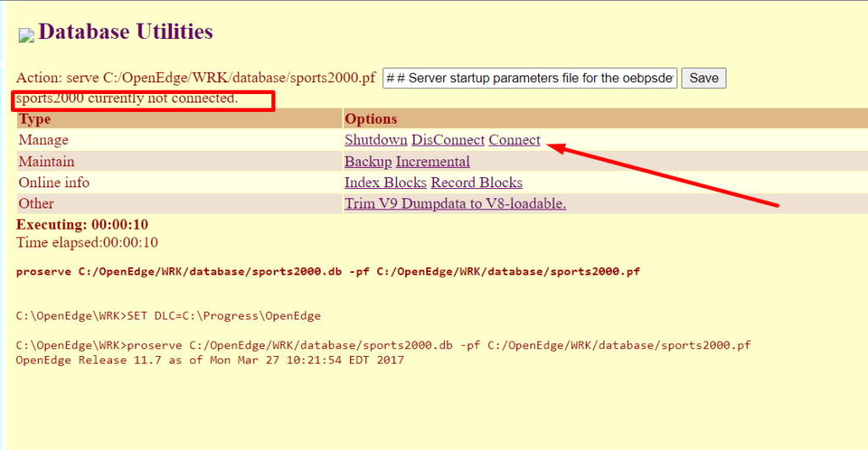The height and width of the screenshot is (450, 868).
Task: Select the Other row label
Action: pyautogui.click(x=36, y=203)
